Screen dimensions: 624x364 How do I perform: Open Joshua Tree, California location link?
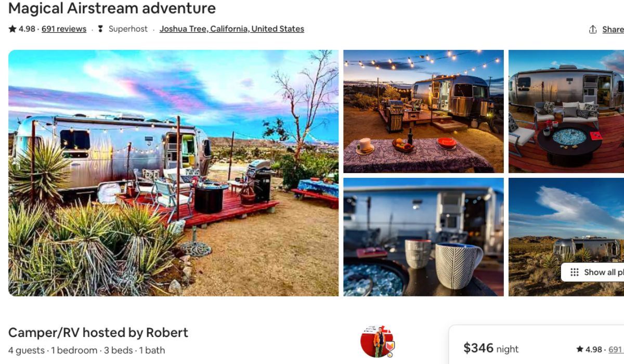tap(232, 29)
